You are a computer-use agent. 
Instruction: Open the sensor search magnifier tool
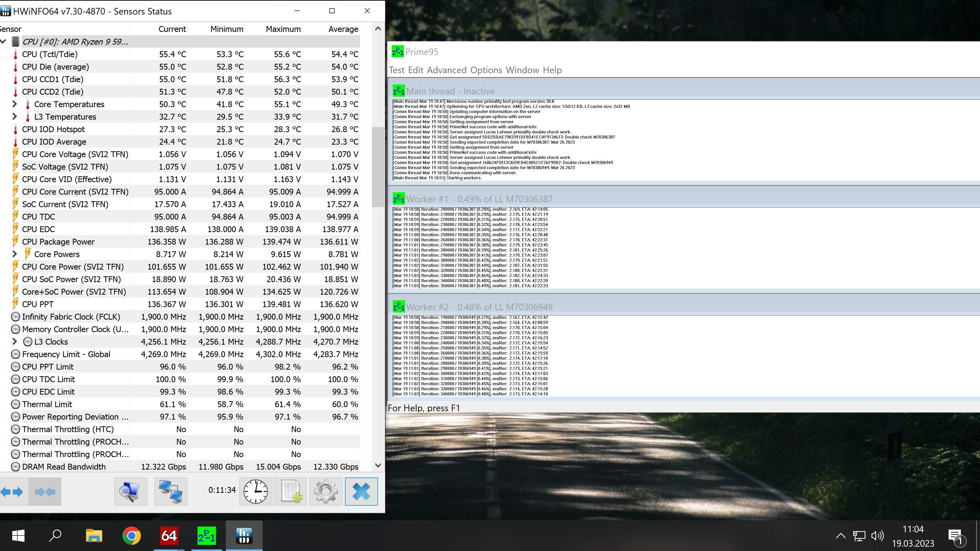pos(130,491)
